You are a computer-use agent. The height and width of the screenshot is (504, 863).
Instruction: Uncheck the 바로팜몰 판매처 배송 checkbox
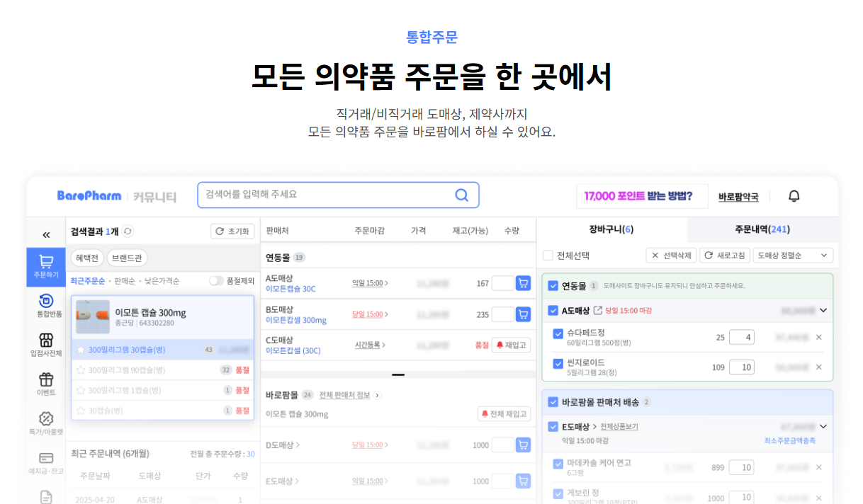pos(553,402)
